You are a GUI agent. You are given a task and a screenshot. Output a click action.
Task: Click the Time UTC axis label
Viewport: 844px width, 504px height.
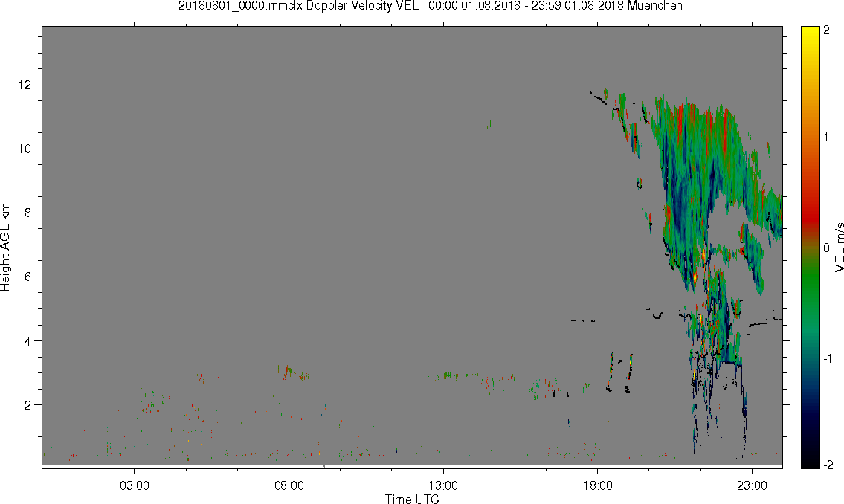click(412, 499)
